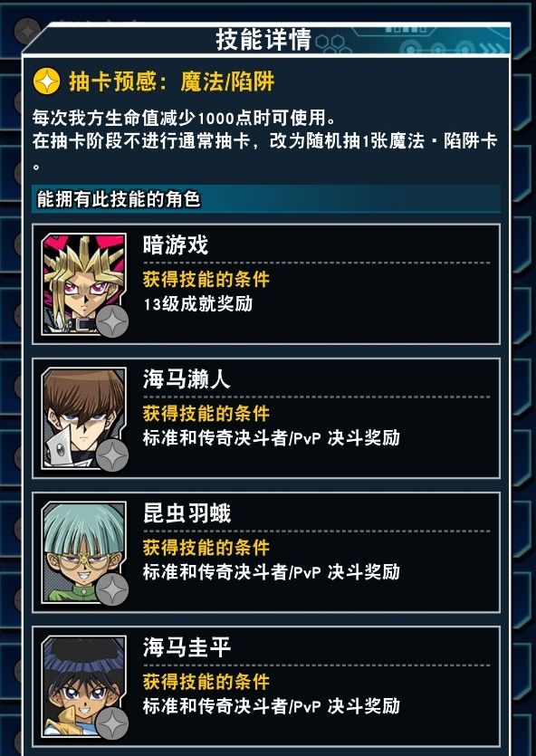The height and width of the screenshot is (756, 536).
Task: Select the 昆虫羽蛾 character portrait
Action: coord(84,551)
